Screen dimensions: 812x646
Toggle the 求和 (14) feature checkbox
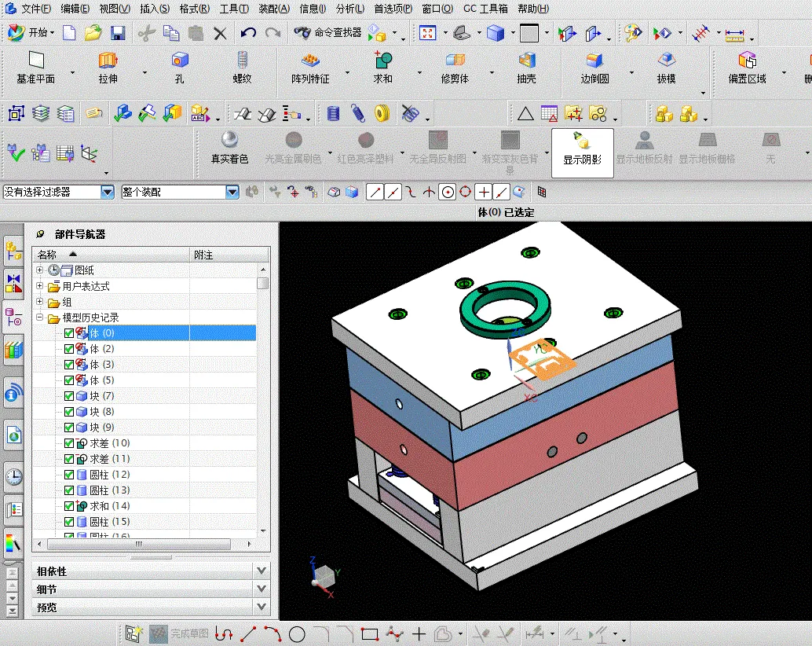coord(69,506)
